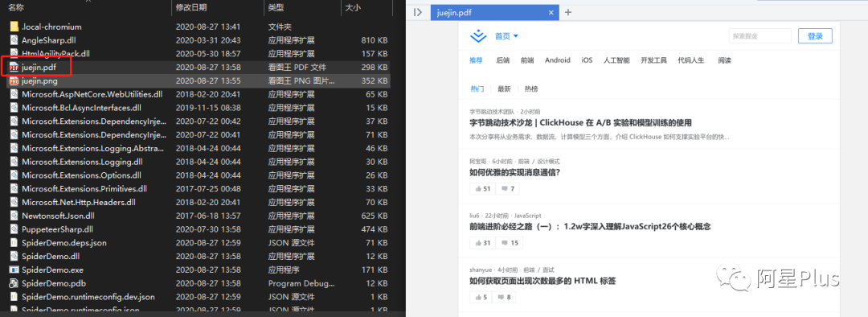
Task: Select the Android category tab
Action: point(558,60)
